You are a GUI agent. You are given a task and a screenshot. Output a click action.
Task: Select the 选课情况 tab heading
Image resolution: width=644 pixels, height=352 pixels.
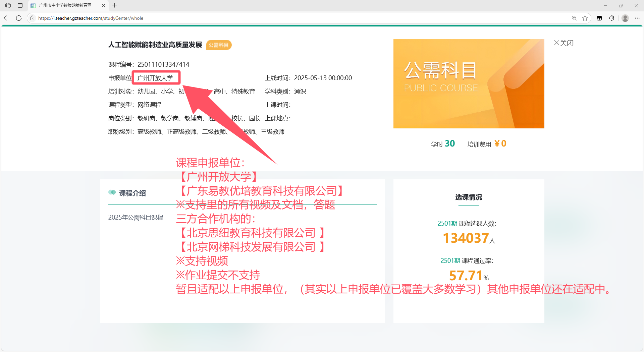pos(469,197)
